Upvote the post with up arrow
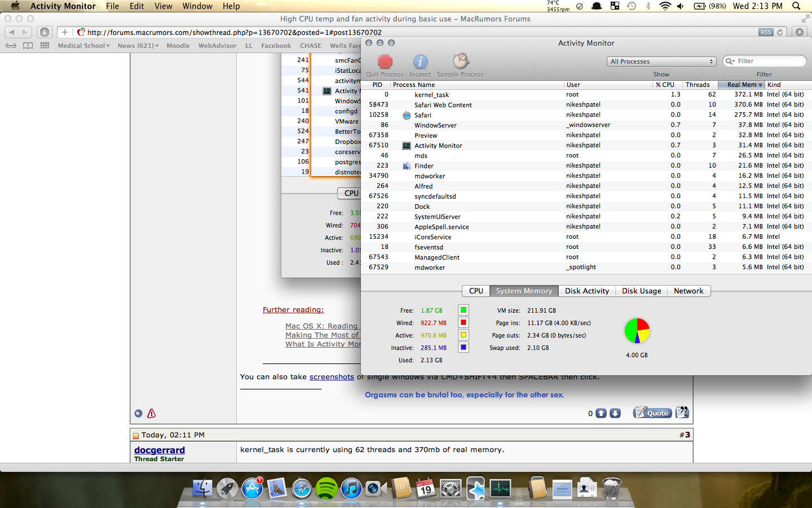812x508 pixels. (601, 413)
